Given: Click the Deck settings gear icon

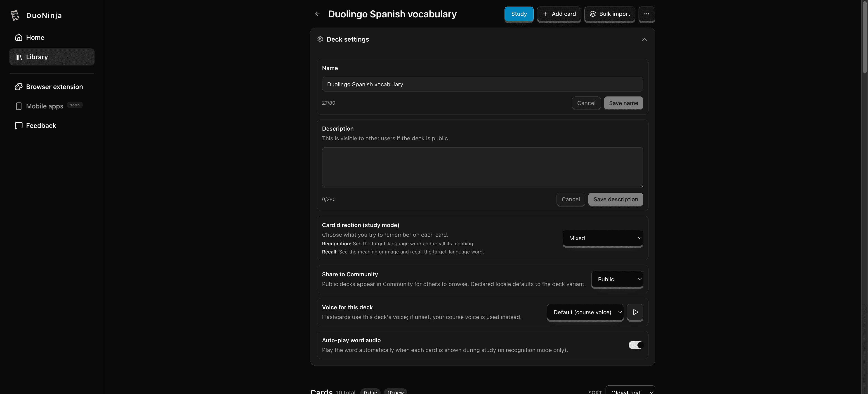Looking at the screenshot, I should 320,39.
